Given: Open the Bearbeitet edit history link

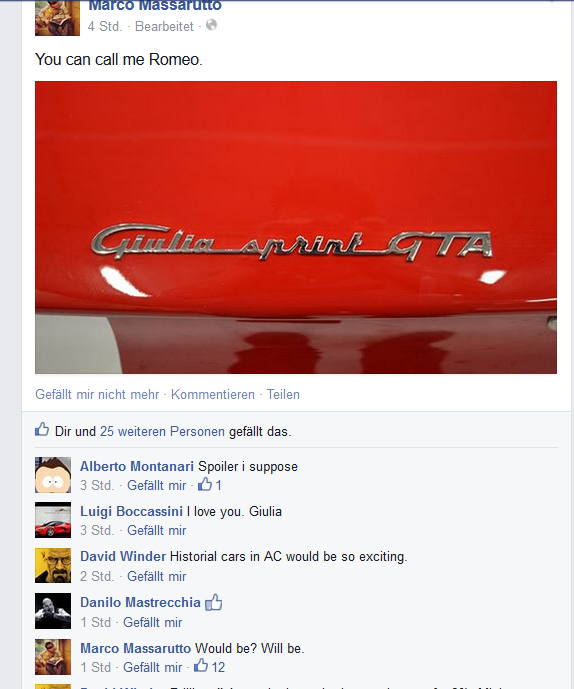Looking at the screenshot, I should pyautogui.click(x=164, y=26).
